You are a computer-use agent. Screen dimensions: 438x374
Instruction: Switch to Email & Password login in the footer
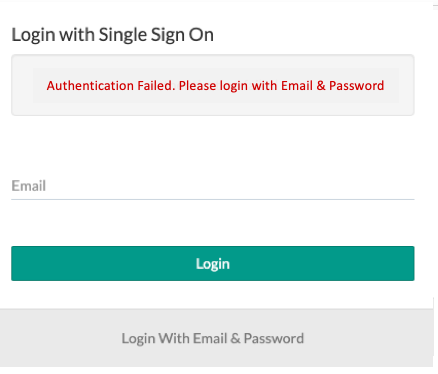tap(213, 338)
